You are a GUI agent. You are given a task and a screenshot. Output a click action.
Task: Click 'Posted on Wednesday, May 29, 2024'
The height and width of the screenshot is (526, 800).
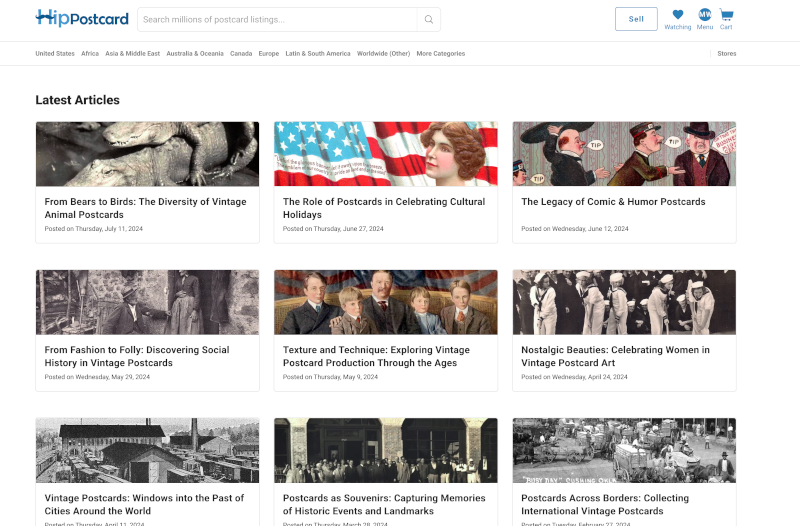pos(97,377)
